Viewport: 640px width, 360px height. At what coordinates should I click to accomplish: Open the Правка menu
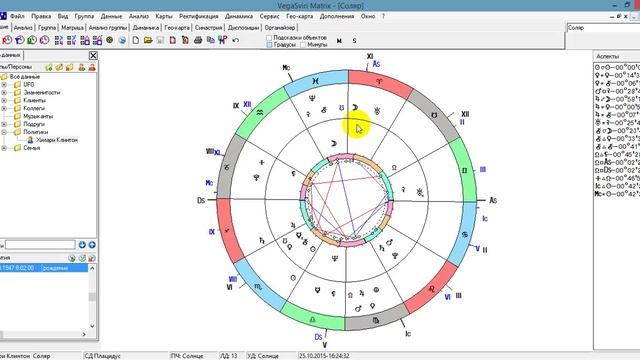pos(41,16)
